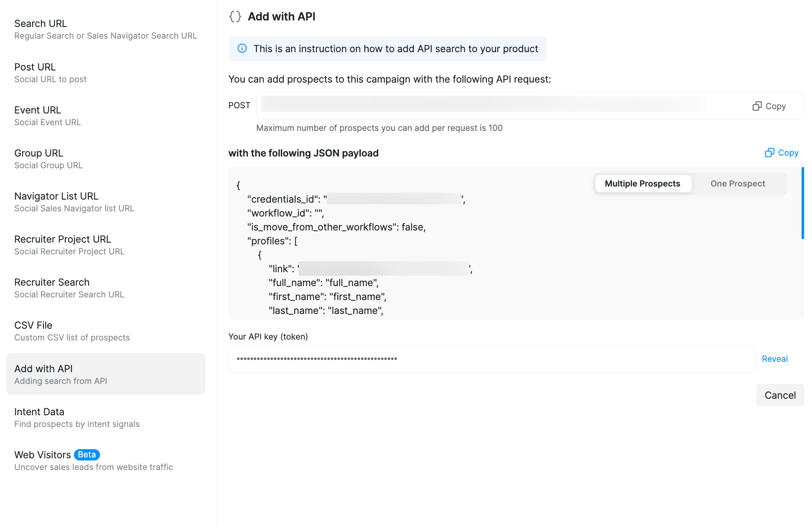This screenshot has width=812, height=527.
Task: Open the CSV File import option
Action: (106, 331)
